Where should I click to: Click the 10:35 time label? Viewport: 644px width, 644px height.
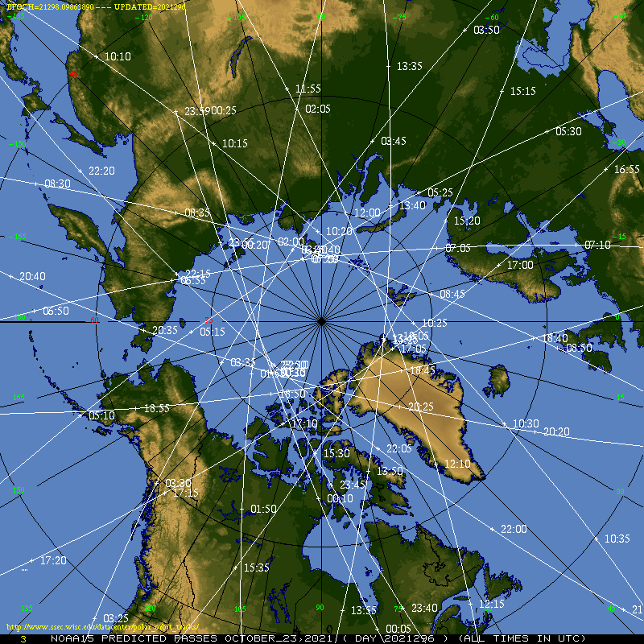click(617, 539)
